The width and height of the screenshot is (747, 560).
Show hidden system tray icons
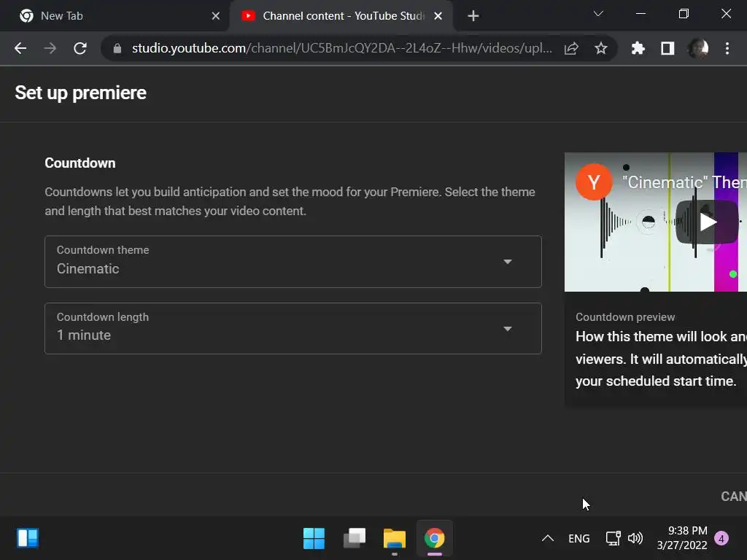(548, 538)
